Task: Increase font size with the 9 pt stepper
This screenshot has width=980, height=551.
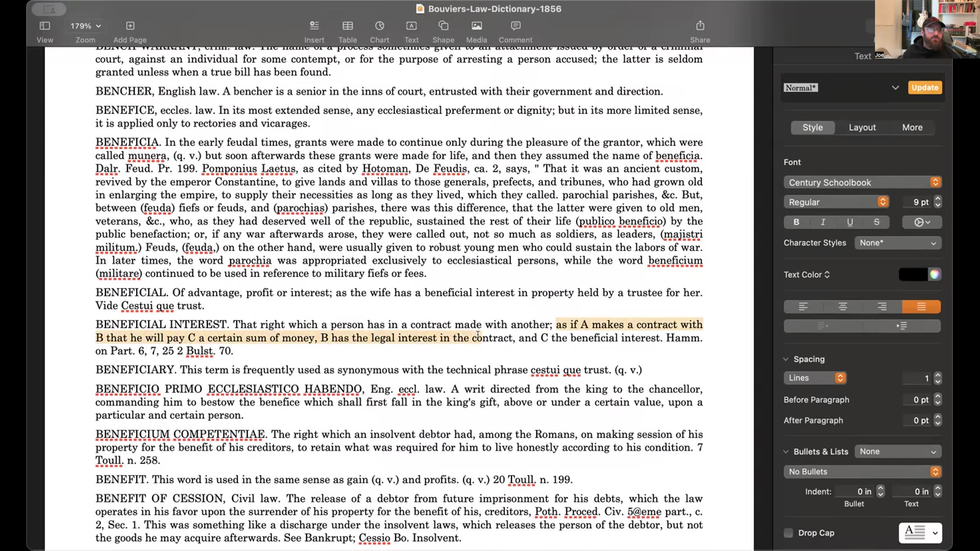Action: (x=938, y=199)
